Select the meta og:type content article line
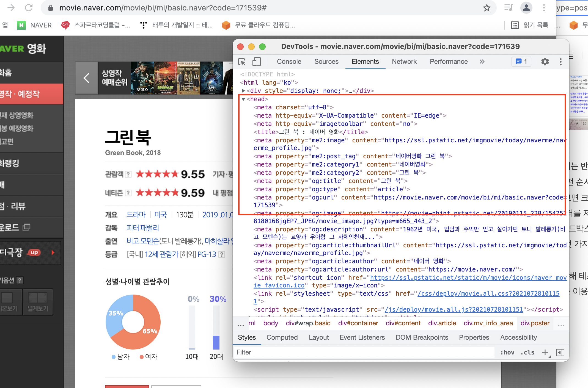The height and width of the screenshot is (388, 588). tap(332, 189)
